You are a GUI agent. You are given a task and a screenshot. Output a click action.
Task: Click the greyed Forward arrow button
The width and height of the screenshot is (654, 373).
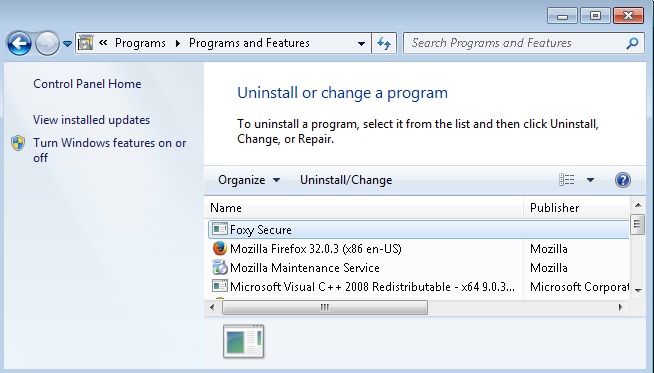[x=47, y=43]
